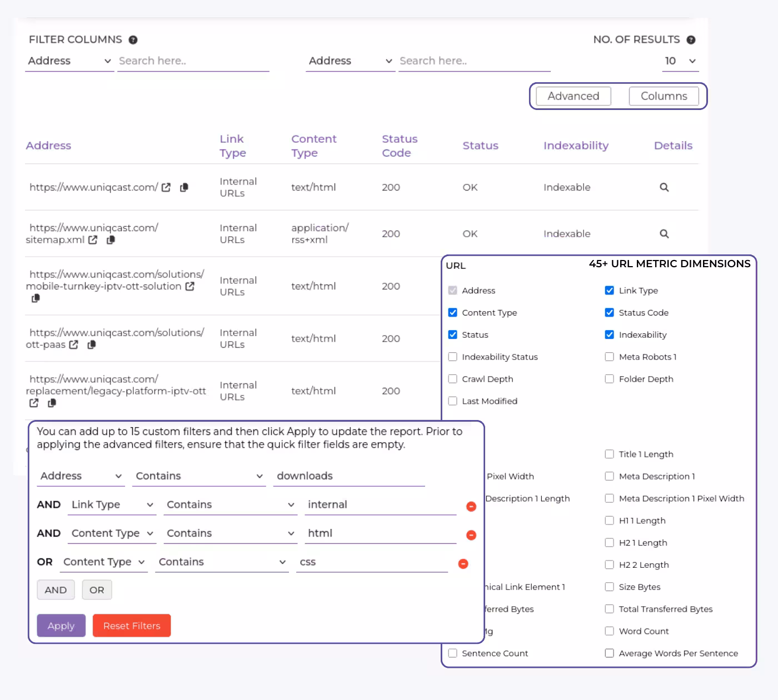Copy the sitemap.xml URL using copy icon
This screenshot has height=700, width=778.
pos(111,240)
